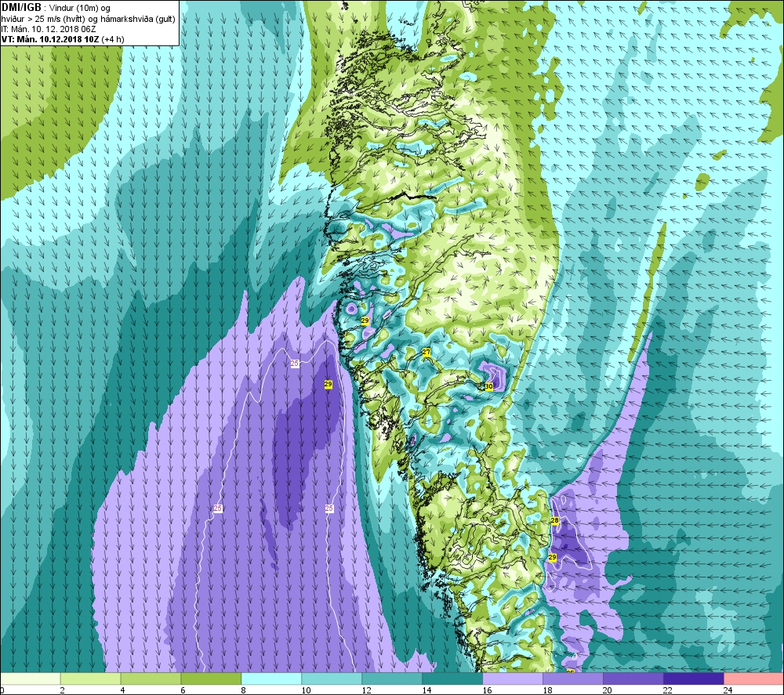Select the light yellow-green 2–4 m/s legend swatch
The image size is (784, 695).
coord(90,679)
